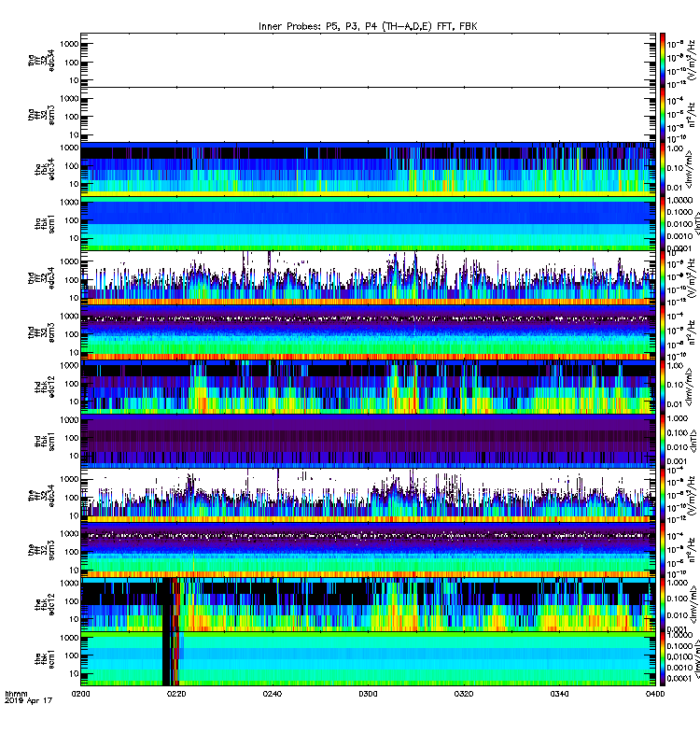Click the black data gap in the fbk scm1 panel
This screenshot has height=747, width=700.
point(166,659)
